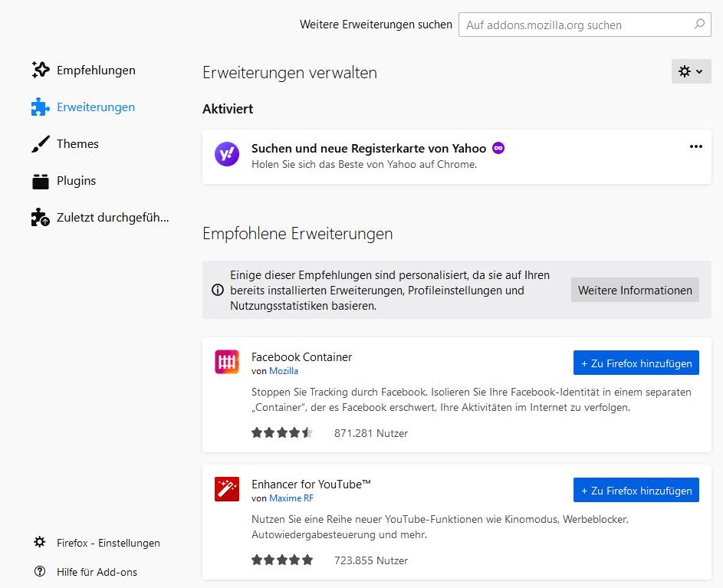Open the gear tools dropdown for extensions

pyautogui.click(x=692, y=71)
